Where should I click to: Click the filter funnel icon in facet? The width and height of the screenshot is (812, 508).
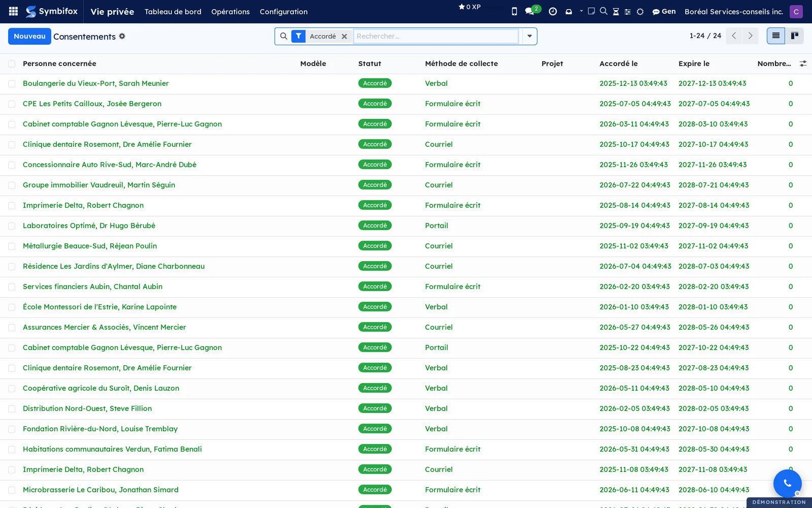298,36
